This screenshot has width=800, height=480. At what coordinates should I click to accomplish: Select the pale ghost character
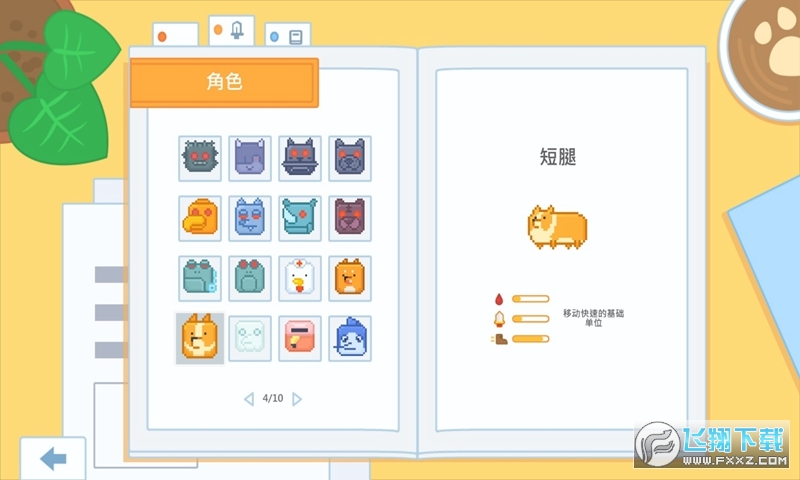click(x=250, y=338)
